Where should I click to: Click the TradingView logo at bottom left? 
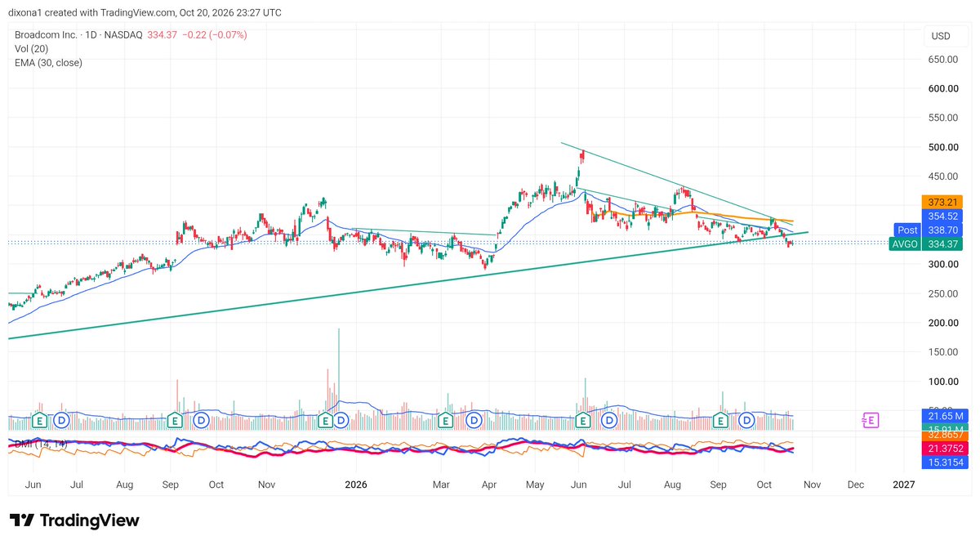[x=74, y=520]
